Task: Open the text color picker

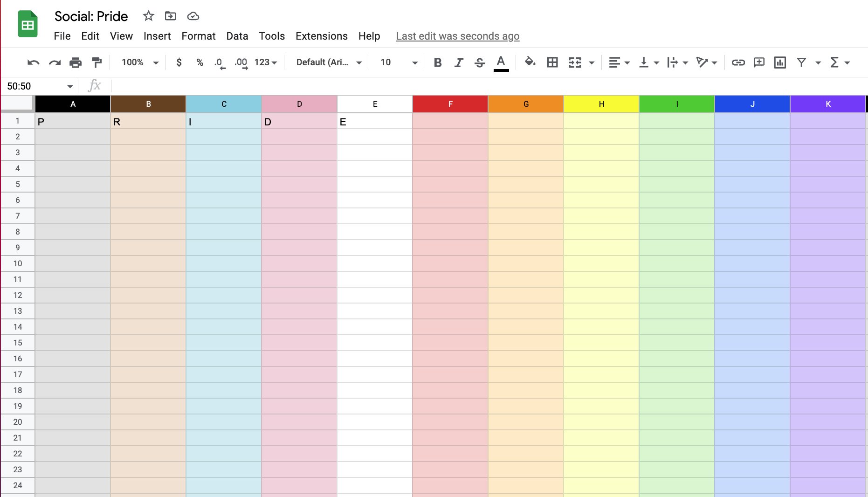Action: [501, 62]
